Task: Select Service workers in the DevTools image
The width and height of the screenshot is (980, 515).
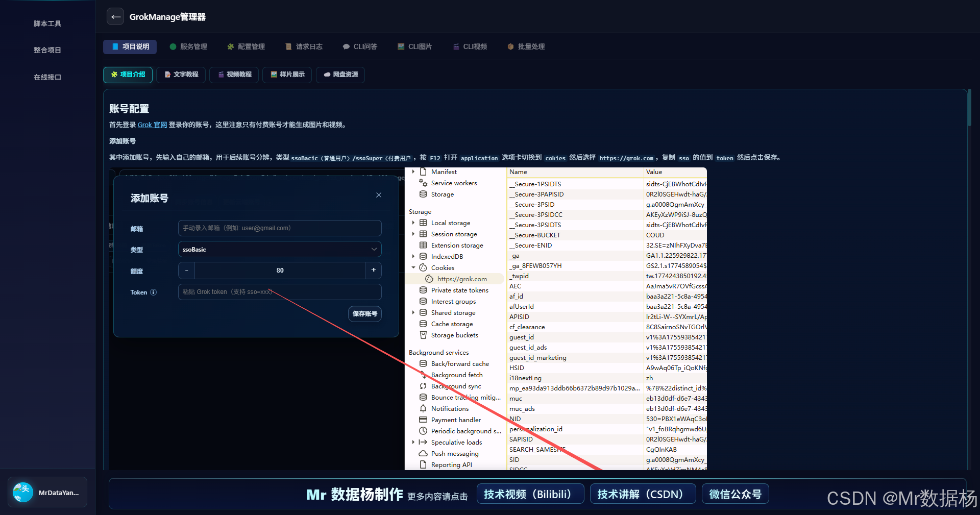Action: 454,183
